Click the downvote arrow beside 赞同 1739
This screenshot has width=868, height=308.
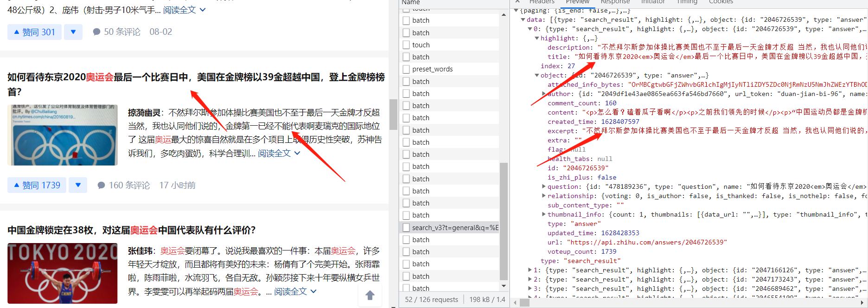78,185
